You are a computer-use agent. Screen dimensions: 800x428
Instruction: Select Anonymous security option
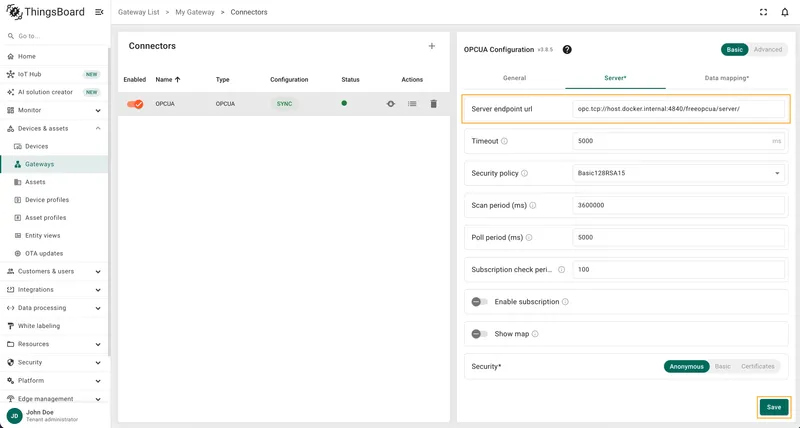click(686, 366)
